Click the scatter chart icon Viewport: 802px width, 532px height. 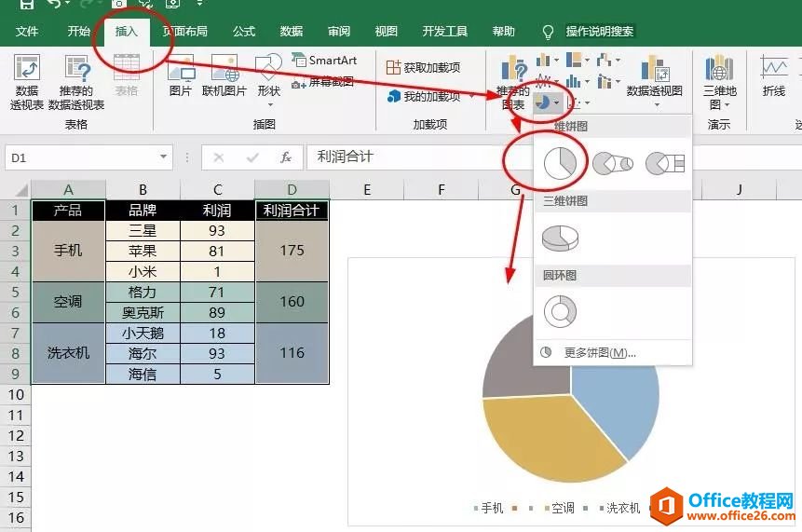575,103
